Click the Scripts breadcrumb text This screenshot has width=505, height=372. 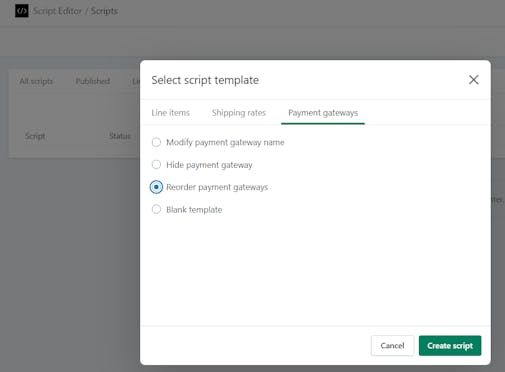104,11
